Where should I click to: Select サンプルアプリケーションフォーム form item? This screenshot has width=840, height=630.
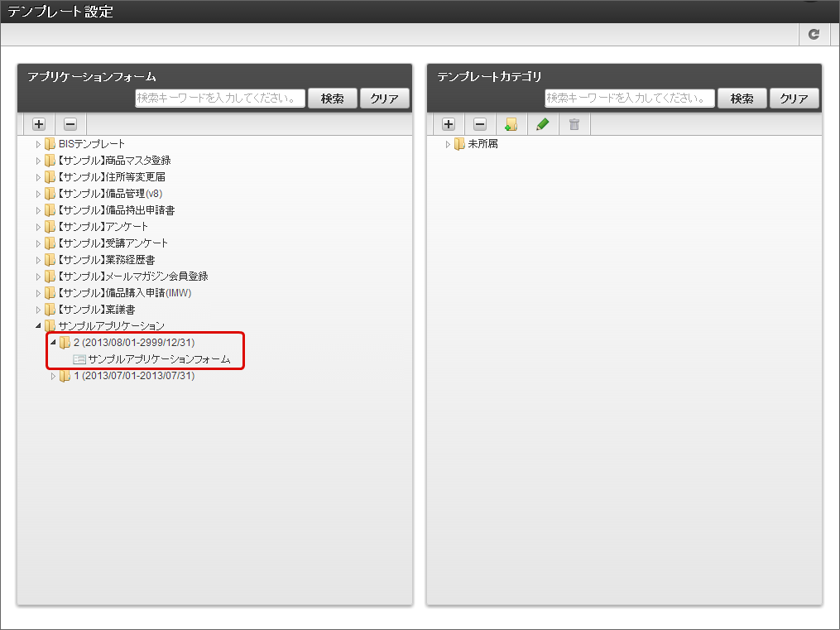click(x=159, y=359)
